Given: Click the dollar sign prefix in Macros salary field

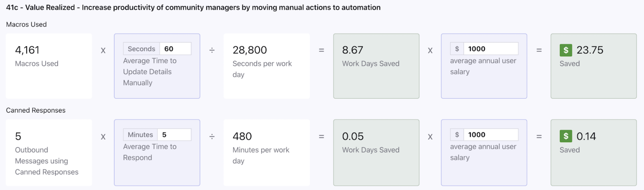Looking at the screenshot, I should point(457,49).
